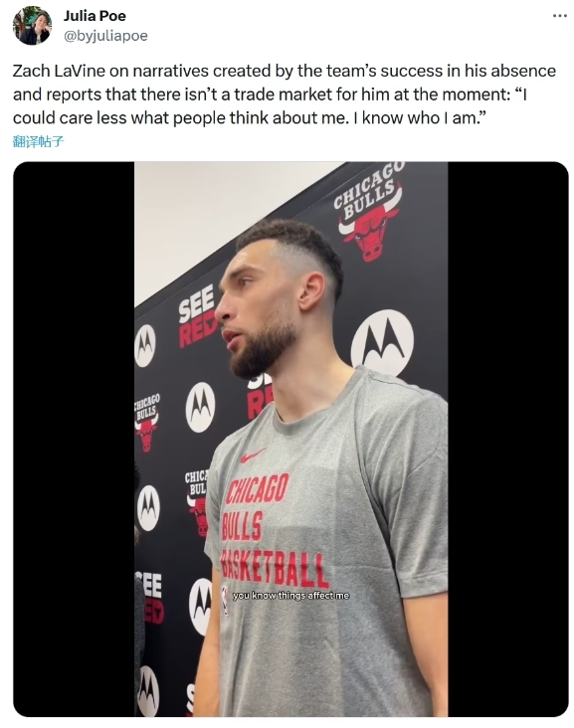574x728 pixels.
Task: Click the small NBA logo near subtitle
Action: (x=225, y=600)
